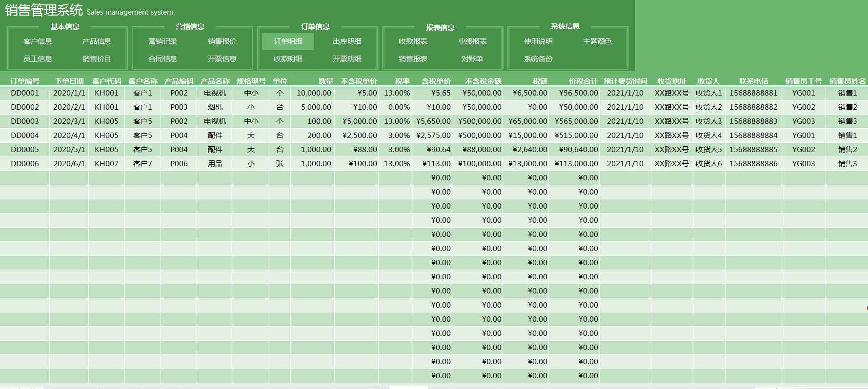868x389 pixels.
Task: View the 业绩报表 report
Action: coord(472,41)
